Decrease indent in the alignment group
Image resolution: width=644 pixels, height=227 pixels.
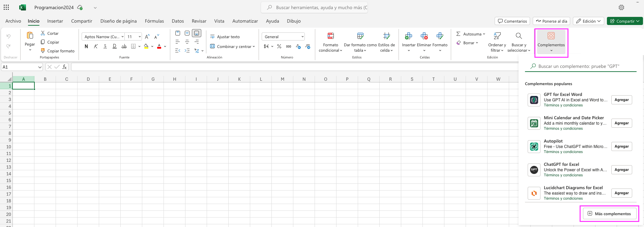(178, 51)
